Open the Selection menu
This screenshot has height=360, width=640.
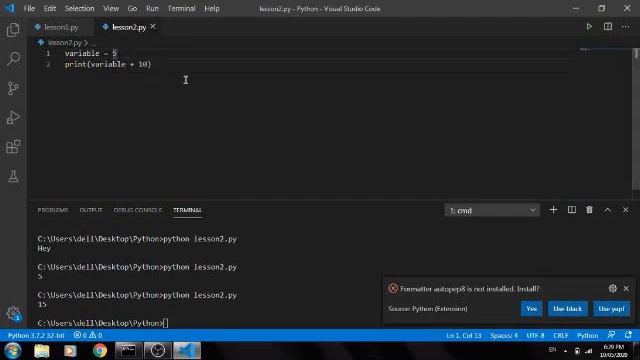click(79, 8)
